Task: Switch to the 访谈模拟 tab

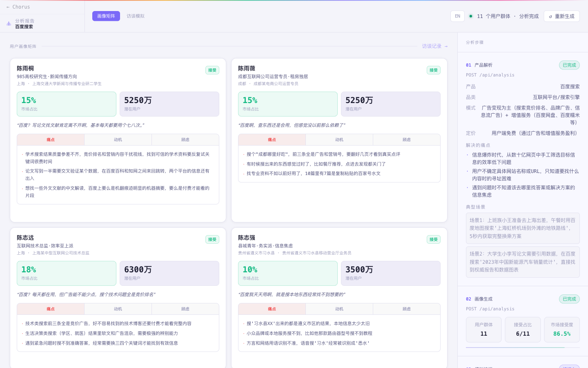Action: pyautogui.click(x=135, y=16)
